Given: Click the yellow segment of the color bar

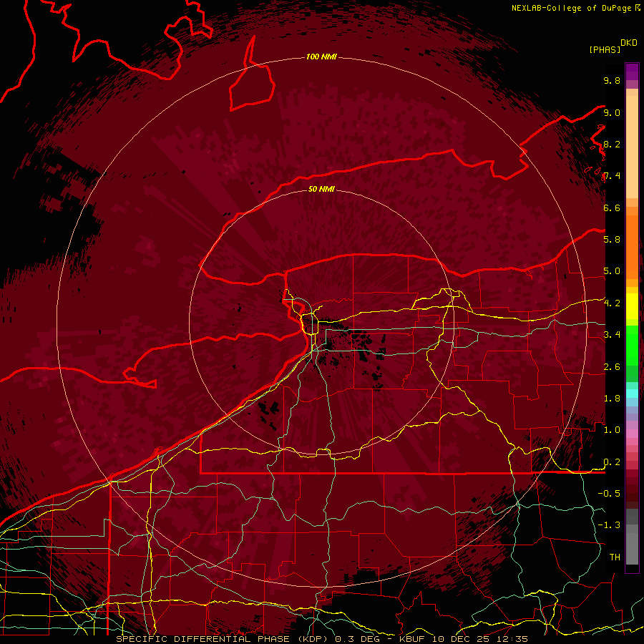Looking at the screenshot, I should [x=632, y=306].
